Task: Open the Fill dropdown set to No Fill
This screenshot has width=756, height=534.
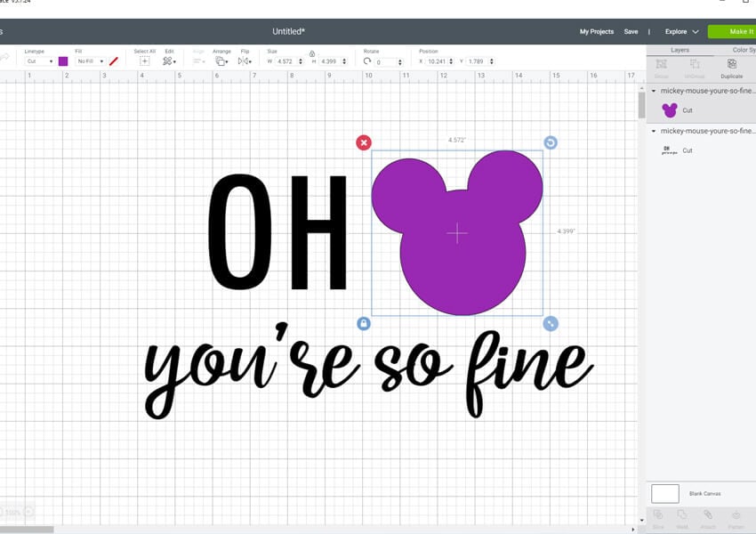Action: [x=90, y=61]
